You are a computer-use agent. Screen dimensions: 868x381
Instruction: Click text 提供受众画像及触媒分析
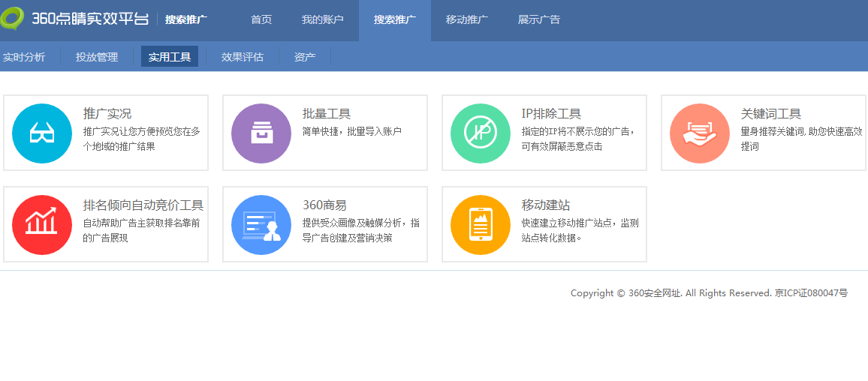354,223
